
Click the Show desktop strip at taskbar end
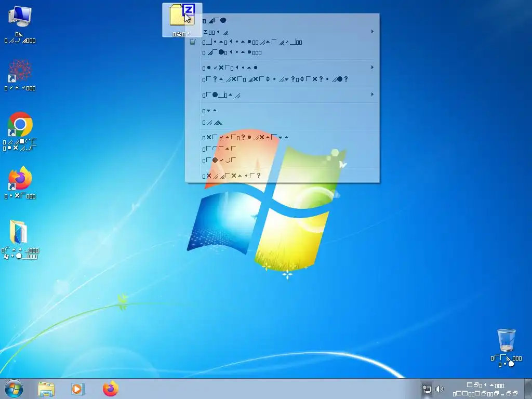(528, 389)
